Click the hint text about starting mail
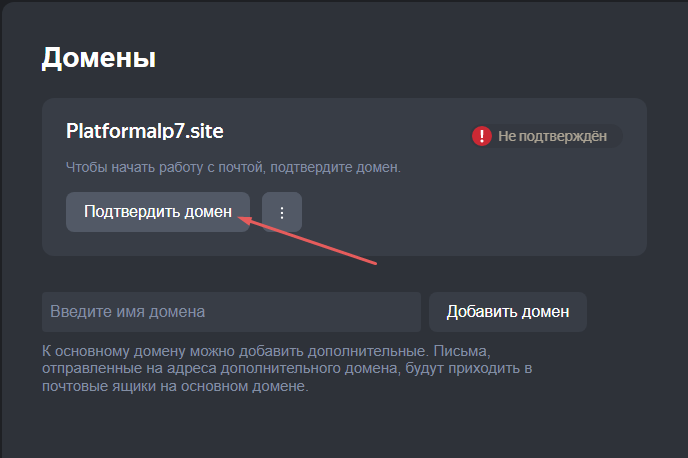This screenshot has height=458, width=688. click(x=232, y=167)
